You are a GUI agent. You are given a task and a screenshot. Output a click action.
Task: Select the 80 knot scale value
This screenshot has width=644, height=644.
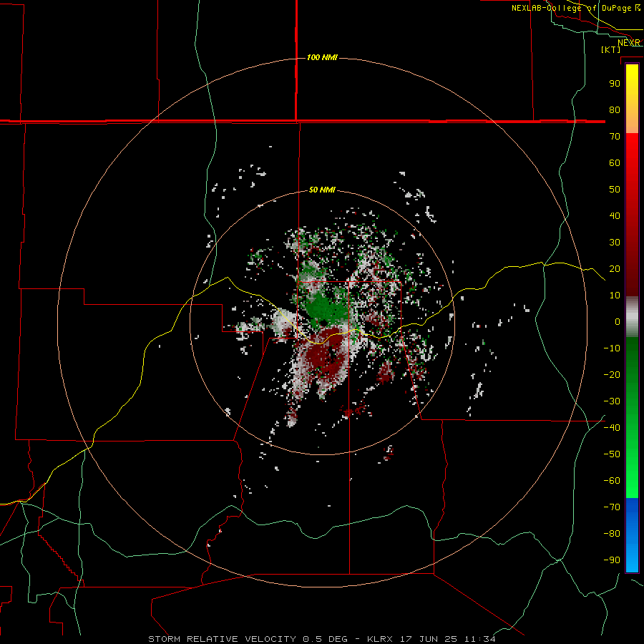[x=615, y=109]
